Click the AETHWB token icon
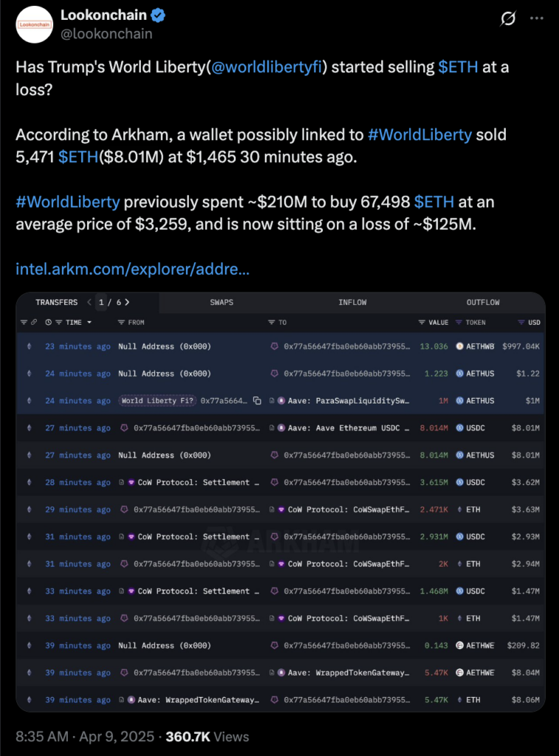The height and width of the screenshot is (756, 559). 459,346
